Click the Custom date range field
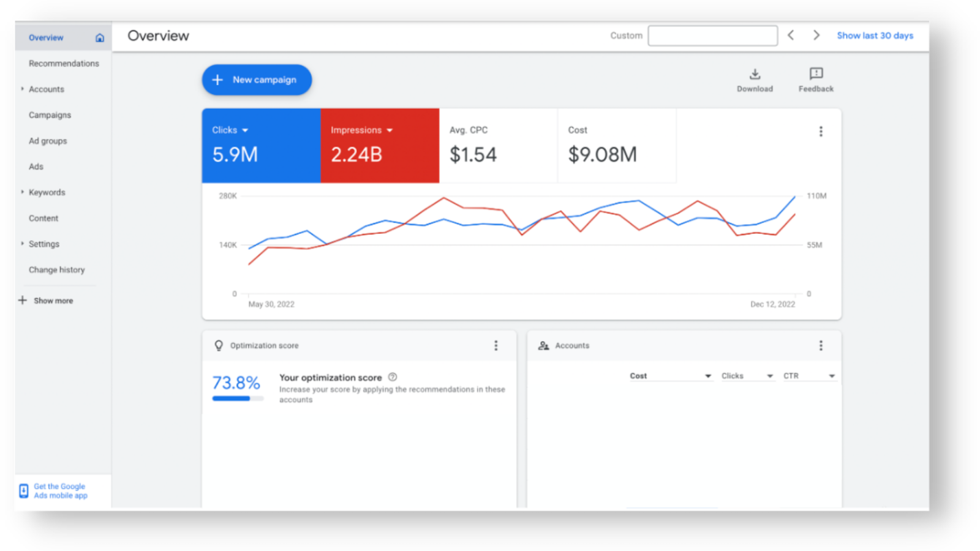This screenshot has width=980, height=551. click(x=712, y=36)
